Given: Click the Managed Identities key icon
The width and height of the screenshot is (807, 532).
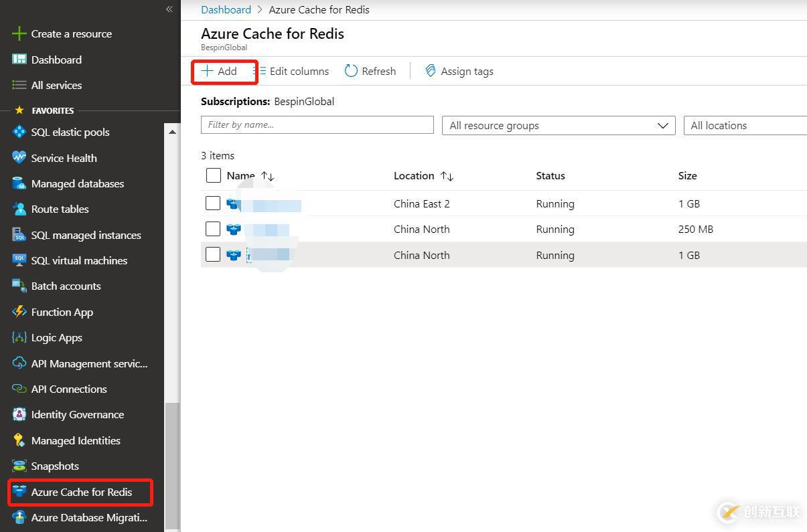Looking at the screenshot, I should pyautogui.click(x=19, y=440).
